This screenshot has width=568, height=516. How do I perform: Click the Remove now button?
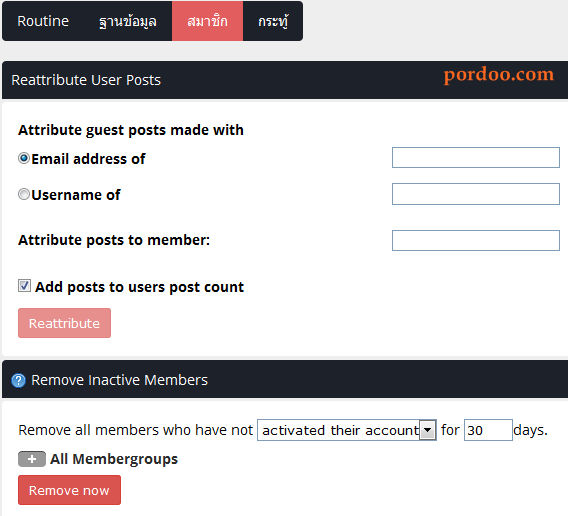[x=70, y=490]
